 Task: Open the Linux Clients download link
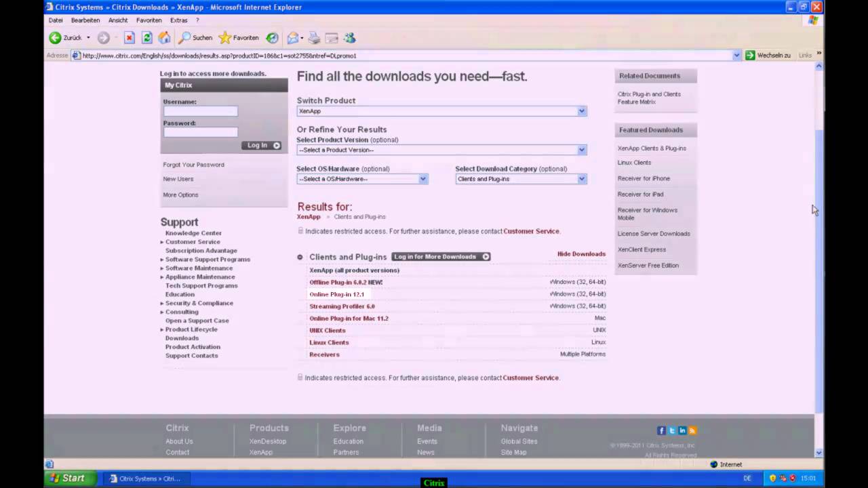tap(329, 343)
